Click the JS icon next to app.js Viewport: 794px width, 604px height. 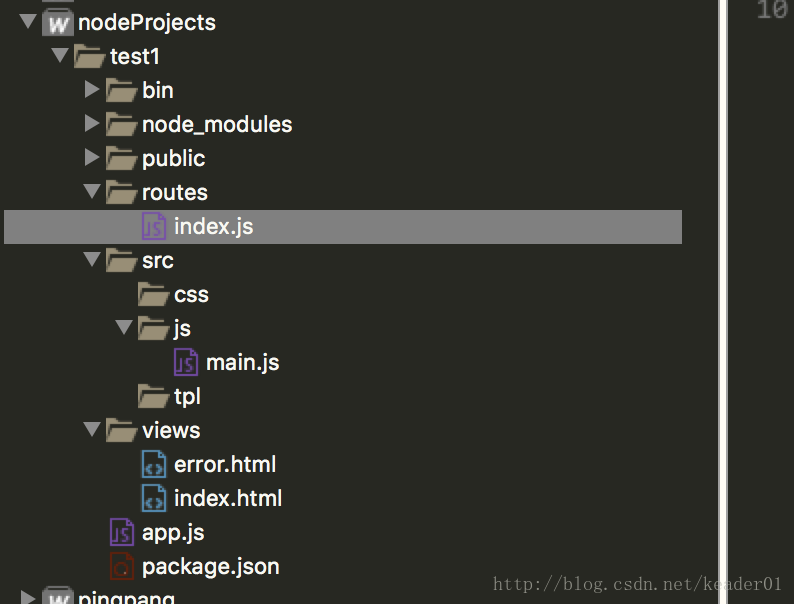tap(122, 532)
